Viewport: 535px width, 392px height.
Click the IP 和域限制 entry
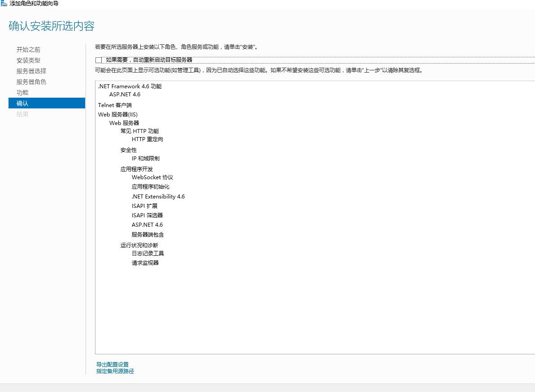pos(146,158)
